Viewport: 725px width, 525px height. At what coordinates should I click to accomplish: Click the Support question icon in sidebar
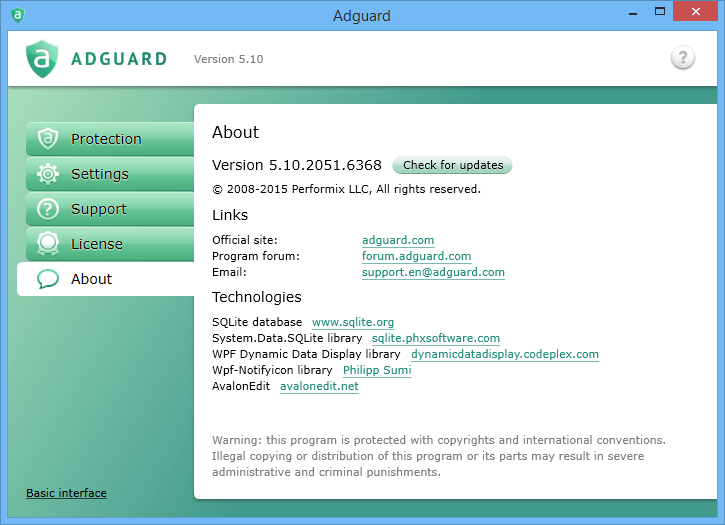[47, 209]
